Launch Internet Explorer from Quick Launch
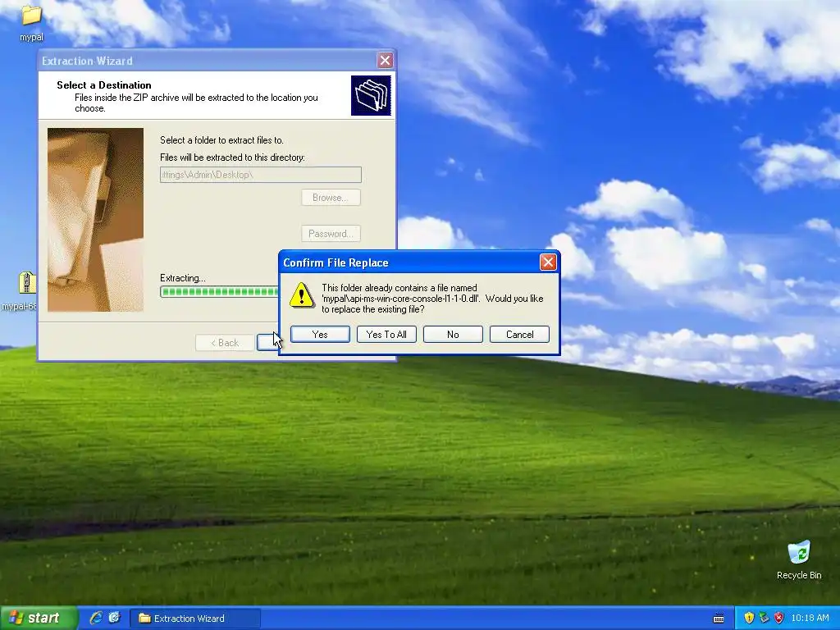The width and height of the screenshot is (840, 630). pos(96,618)
